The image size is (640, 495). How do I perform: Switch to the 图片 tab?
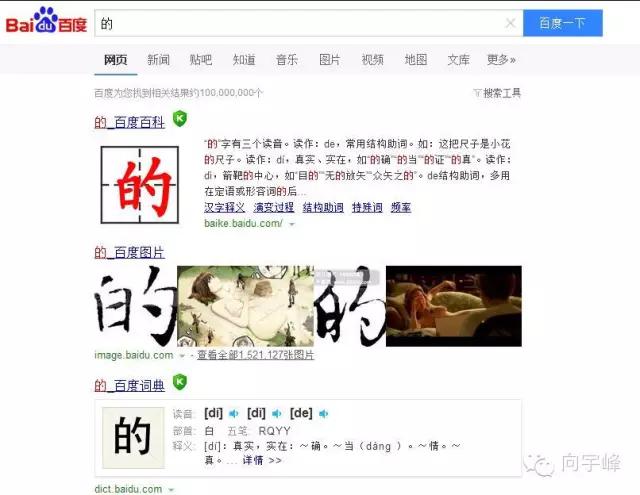tap(329, 60)
